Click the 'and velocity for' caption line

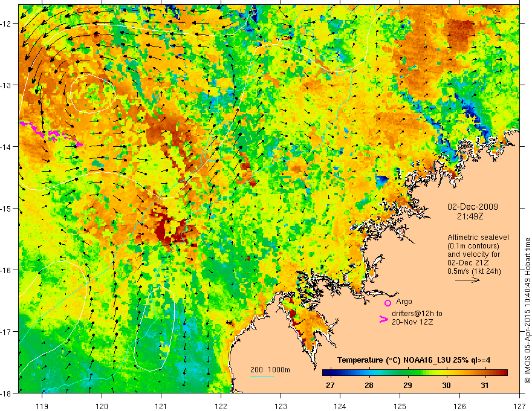click(x=473, y=254)
